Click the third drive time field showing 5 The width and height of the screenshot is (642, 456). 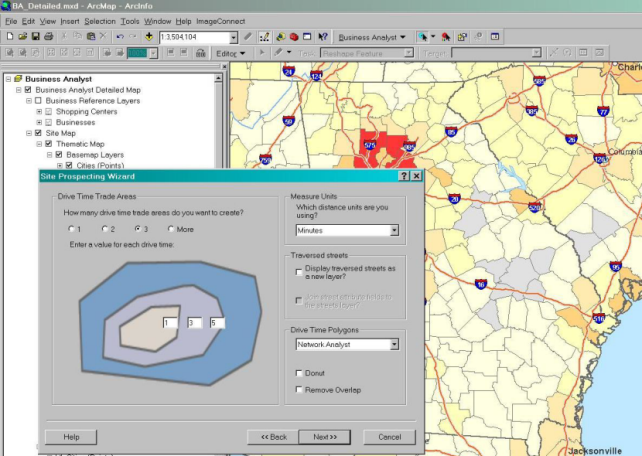pos(217,323)
